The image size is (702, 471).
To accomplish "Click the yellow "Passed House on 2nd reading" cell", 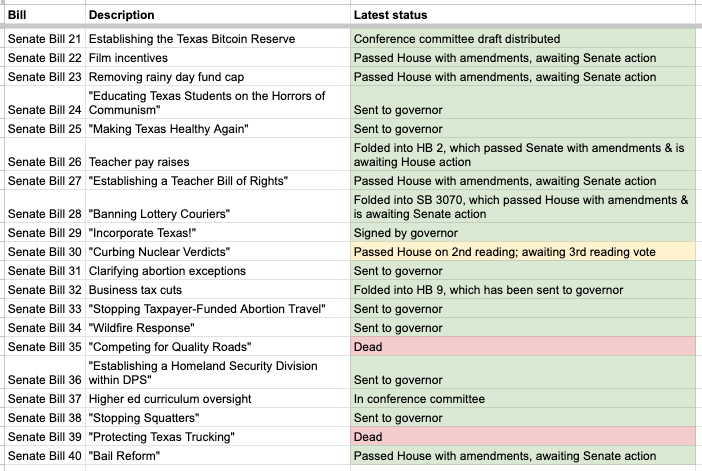I will [523, 252].
